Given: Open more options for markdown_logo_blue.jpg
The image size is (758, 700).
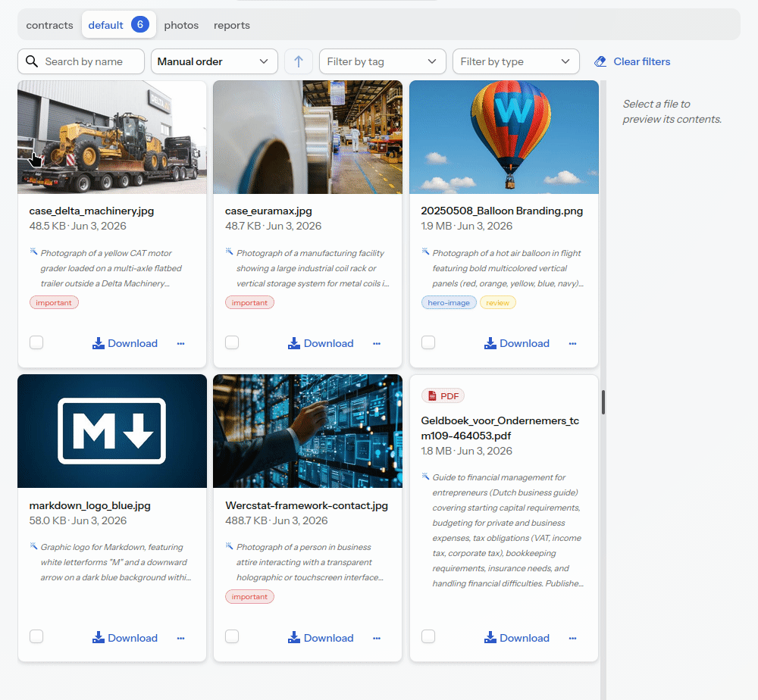Looking at the screenshot, I should 181,638.
